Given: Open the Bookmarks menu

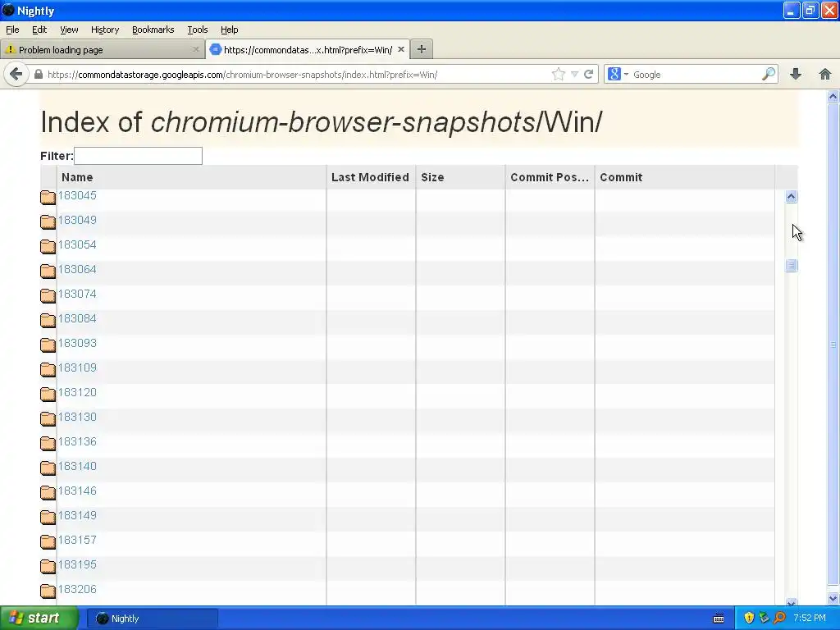Looking at the screenshot, I should (x=153, y=30).
